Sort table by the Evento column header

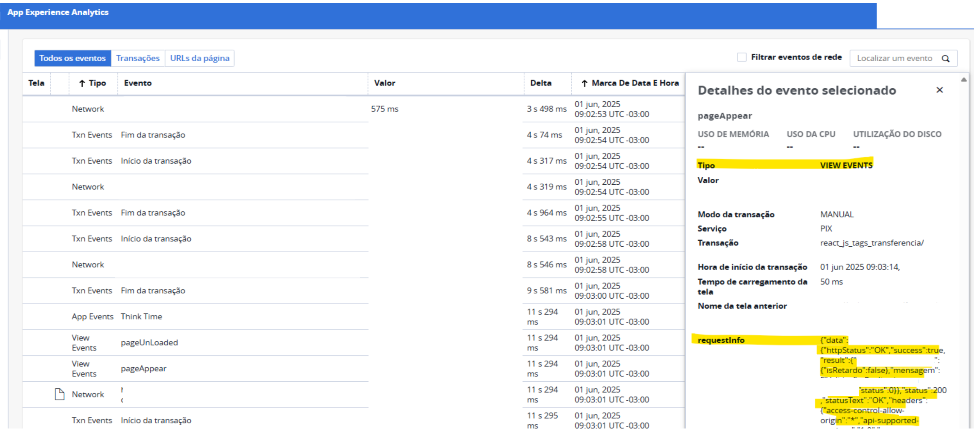138,83
